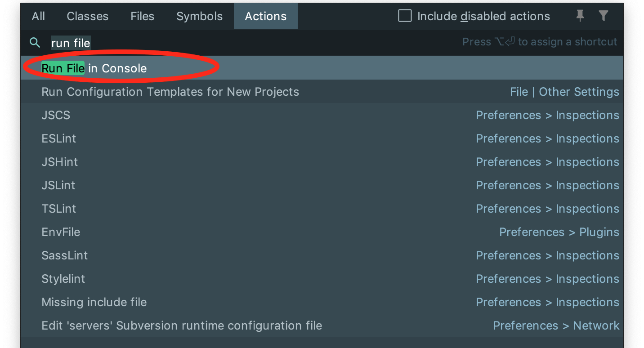Image resolution: width=644 pixels, height=348 pixels.
Task: Open the Files tab
Action: click(143, 16)
